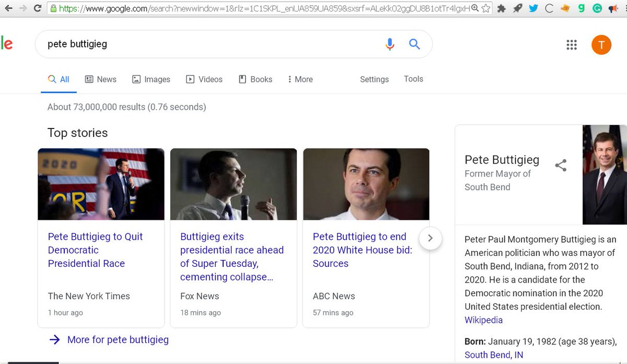Click the green letter g extension icon
The width and height of the screenshot is (627, 364).
(581, 8)
